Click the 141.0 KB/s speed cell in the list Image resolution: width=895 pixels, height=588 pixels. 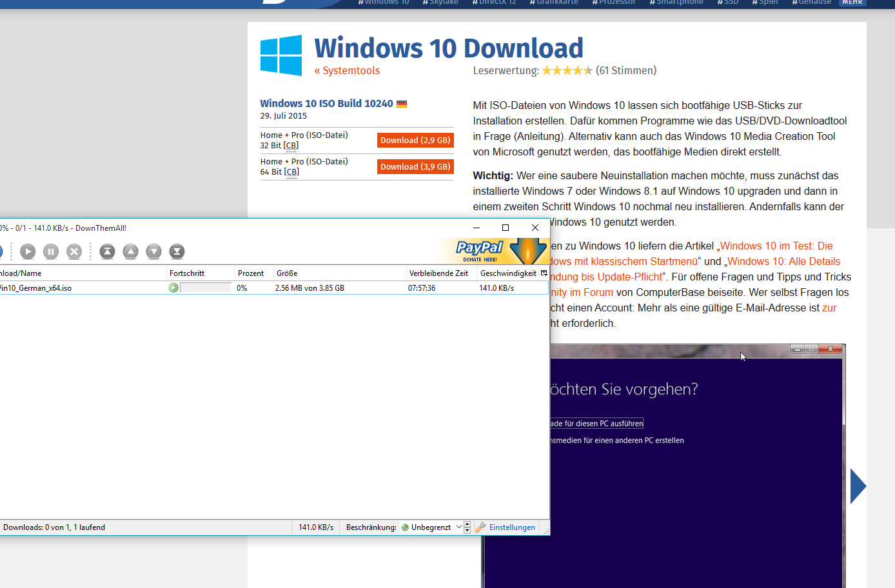(x=497, y=288)
